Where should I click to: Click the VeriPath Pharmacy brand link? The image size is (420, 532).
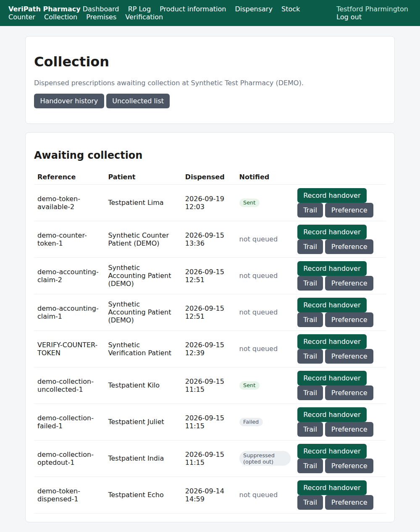click(45, 9)
